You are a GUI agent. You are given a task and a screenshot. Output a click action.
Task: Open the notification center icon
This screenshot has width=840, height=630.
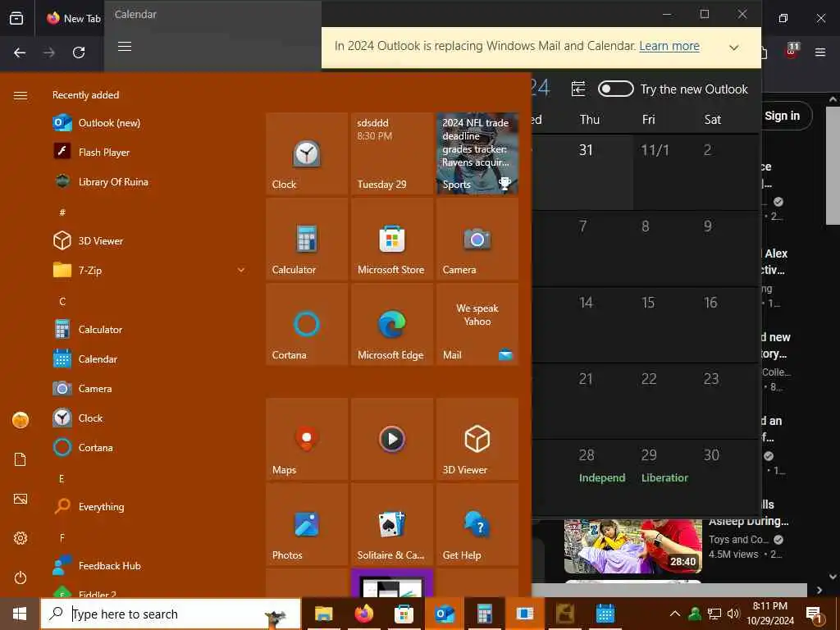click(814, 614)
